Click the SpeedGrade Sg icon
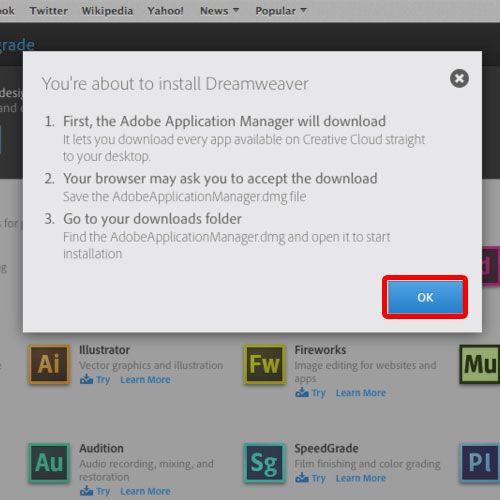The image size is (500, 500). coord(265,463)
